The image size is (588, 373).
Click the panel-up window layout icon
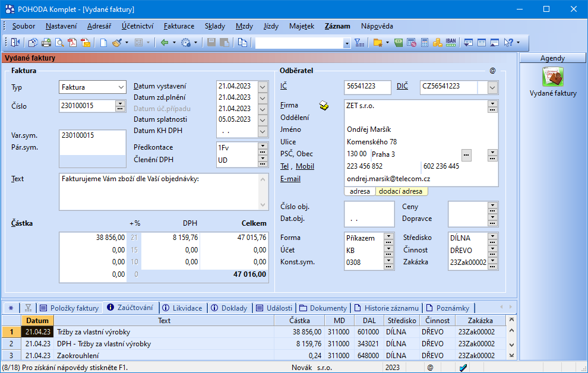(495, 43)
